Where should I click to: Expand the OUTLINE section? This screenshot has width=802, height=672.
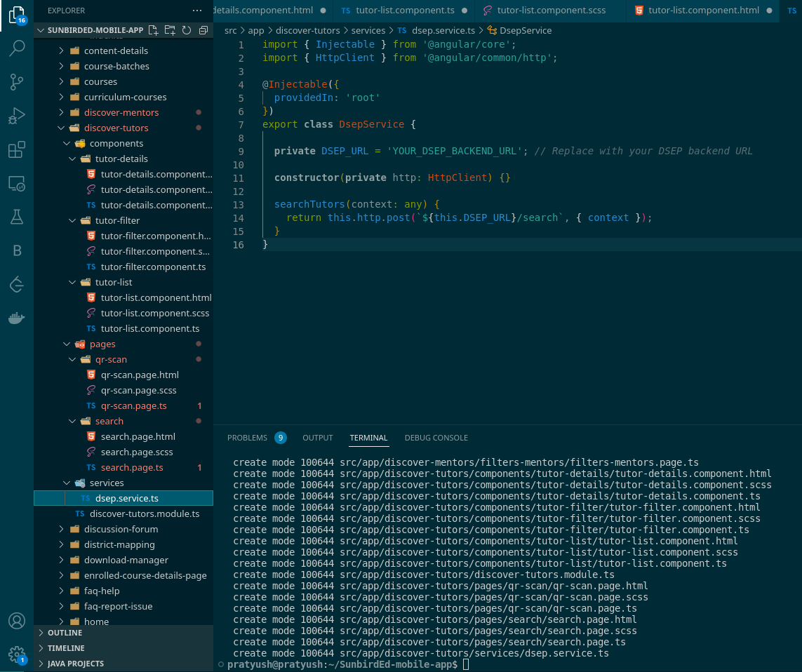(x=65, y=633)
